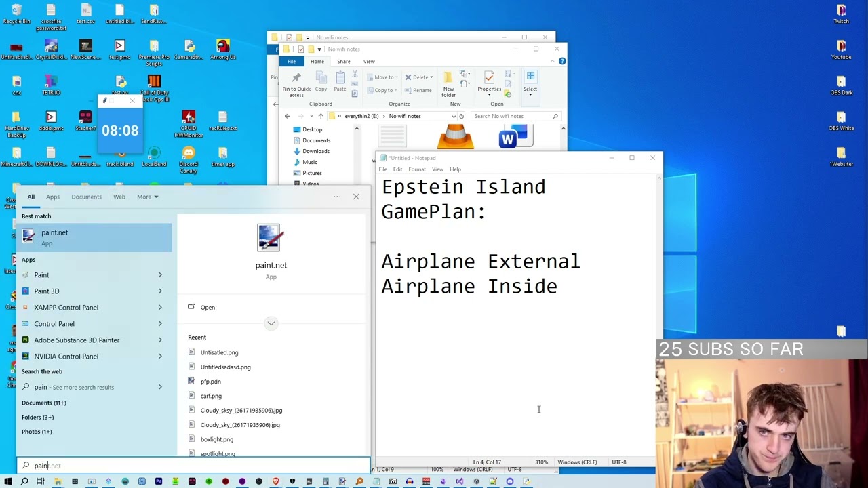Viewport: 868px width, 488px height.
Task: Open Premiere Pro from taskbar
Action: click(x=158, y=481)
